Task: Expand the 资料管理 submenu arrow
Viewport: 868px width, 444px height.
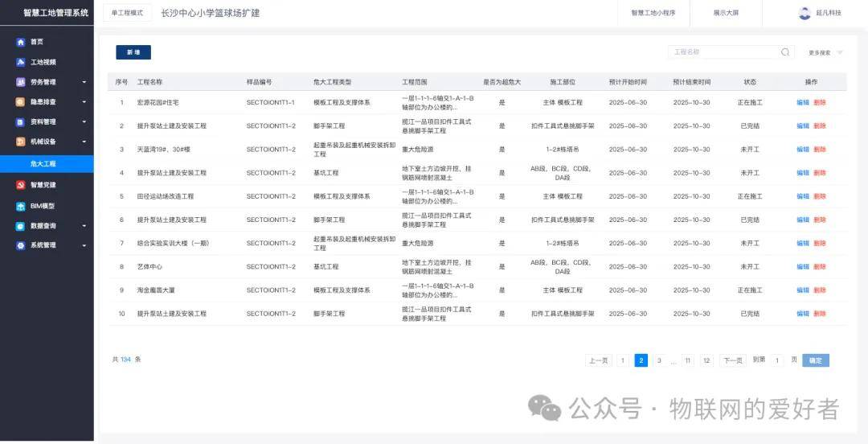Action: click(x=84, y=122)
